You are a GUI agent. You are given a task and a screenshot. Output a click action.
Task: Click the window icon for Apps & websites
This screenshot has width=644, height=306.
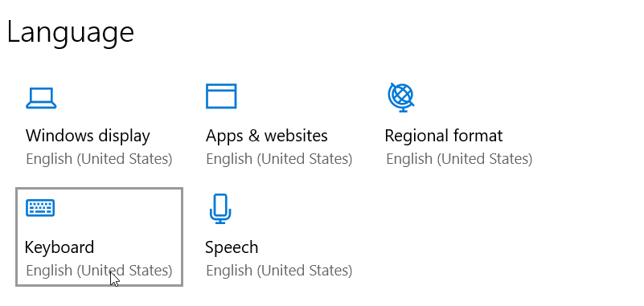click(221, 96)
